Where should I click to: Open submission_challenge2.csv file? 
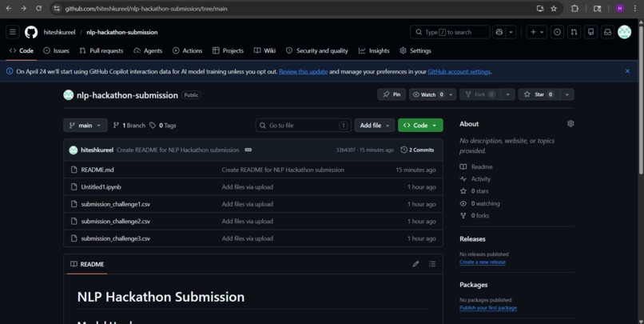115,222
